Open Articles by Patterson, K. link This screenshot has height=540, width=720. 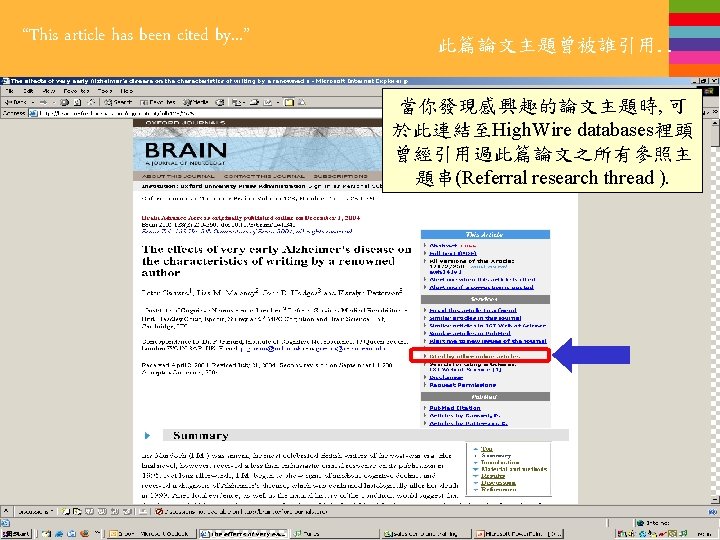coord(468,423)
